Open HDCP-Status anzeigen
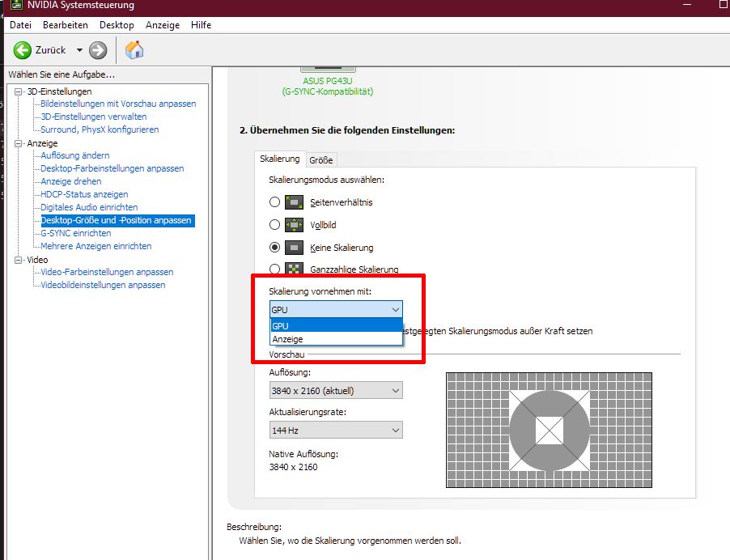Viewport: 730px width, 560px height. click(x=84, y=194)
